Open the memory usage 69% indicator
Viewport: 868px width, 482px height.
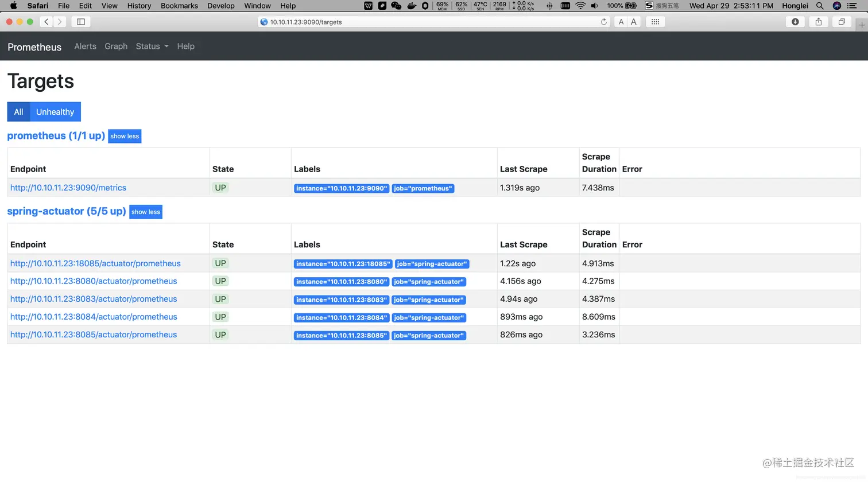tap(442, 6)
